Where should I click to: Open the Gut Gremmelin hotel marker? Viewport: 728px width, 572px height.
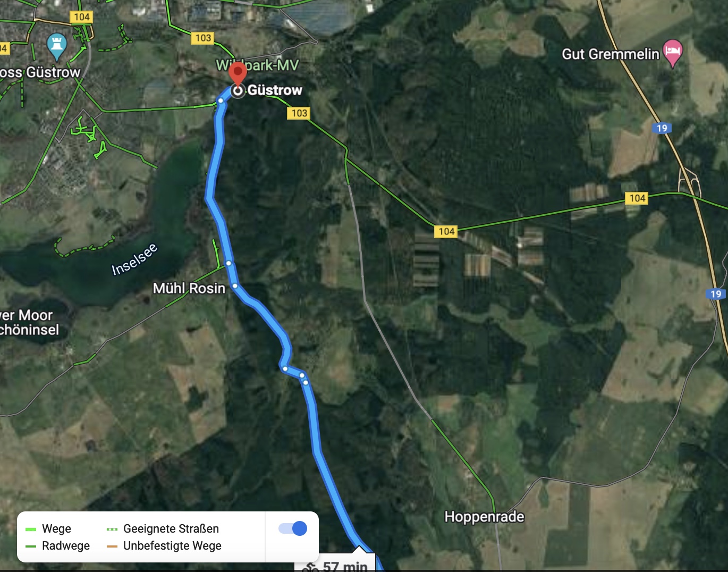673,54
